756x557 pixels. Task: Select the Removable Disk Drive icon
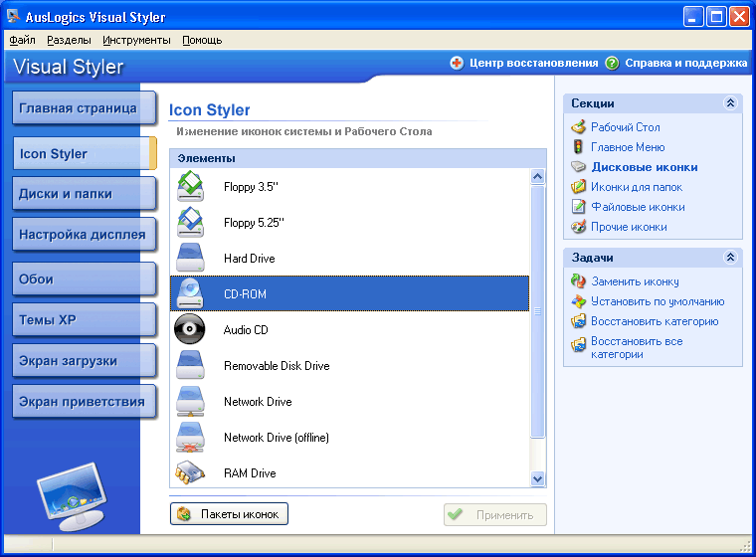(190, 366)
